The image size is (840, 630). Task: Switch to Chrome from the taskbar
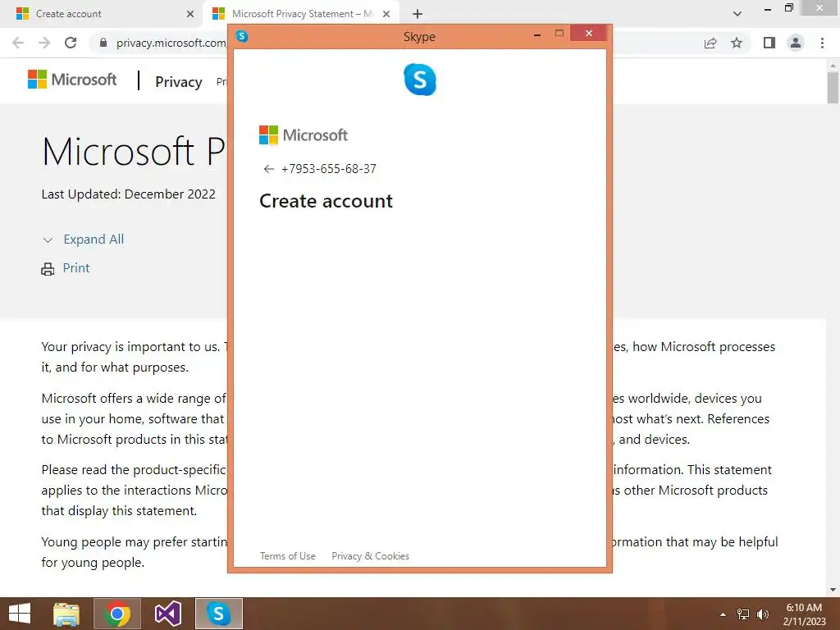[117, 614]
